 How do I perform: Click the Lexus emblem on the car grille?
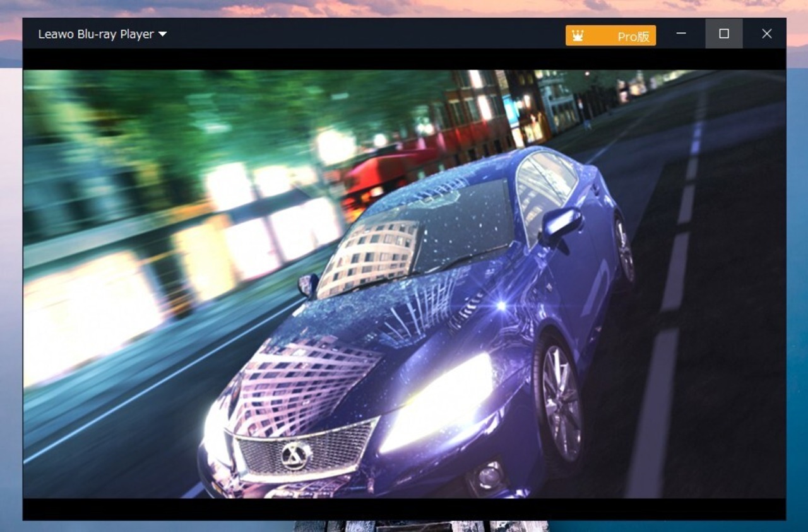click(x=295, y=455)
